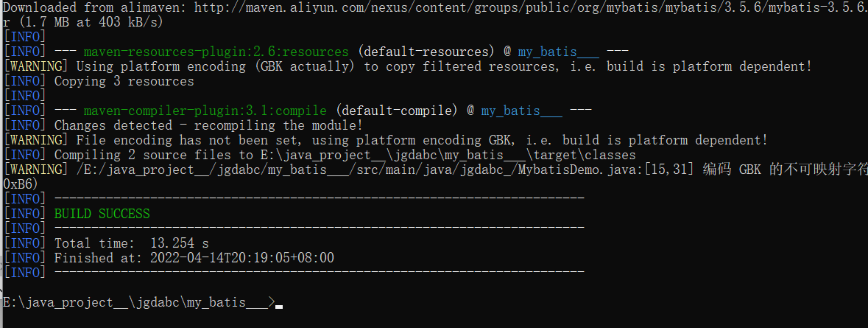This screenshot has height=328, width=868.
Task: Click "Copying 3 resources" line
Action: (x=124, y=81)
